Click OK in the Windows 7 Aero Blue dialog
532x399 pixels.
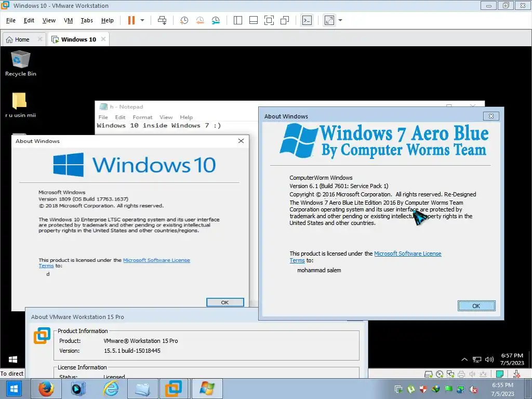pos(476,305)
